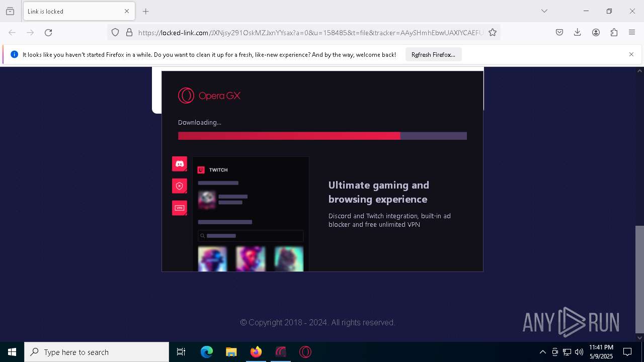Viewport: 644px width, 362px height.
Task: Click the Downloading progress bar
Action: click(x=323, y=136)
